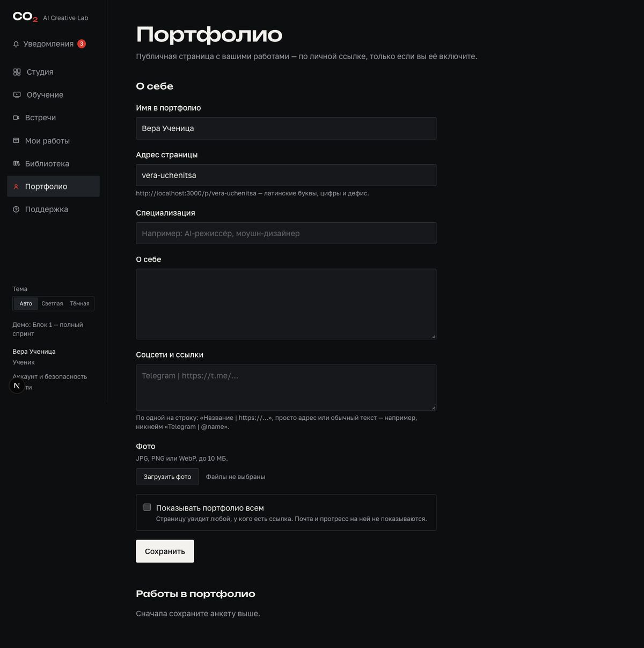The width and height of the screenshot is (644, 648).
Task: Click the Работы в портфолио heading
Action: pos(195,594)
